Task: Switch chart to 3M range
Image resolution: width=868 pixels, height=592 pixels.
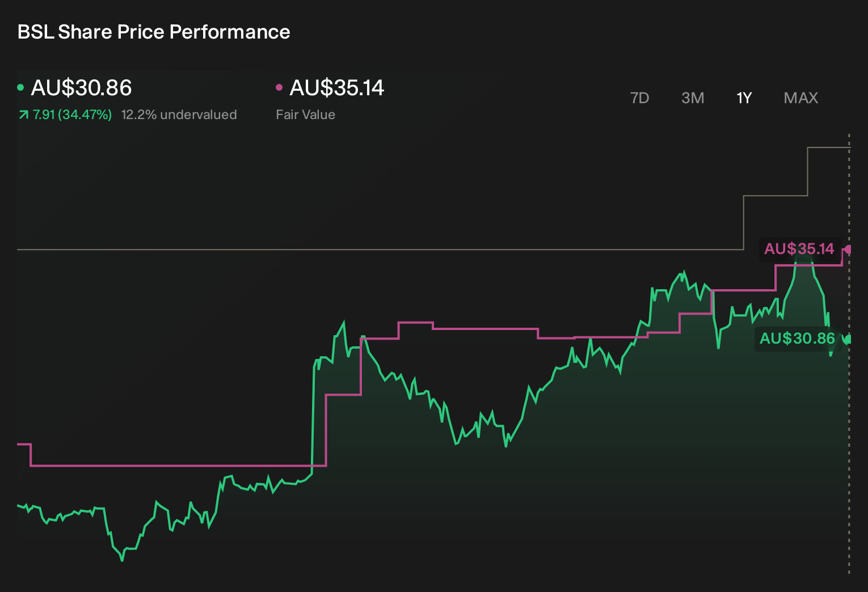Action: [x=693, y=98]
